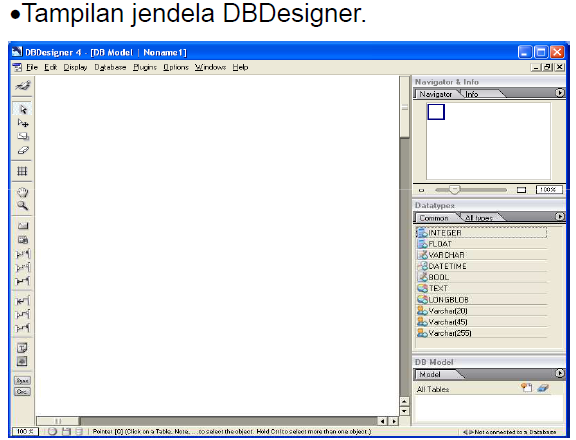The height and width of the screenshot is (440, 576).
Task: Toggle the grid icon in the tool palette
Action: pyautogui.click(x=22, y=171)
